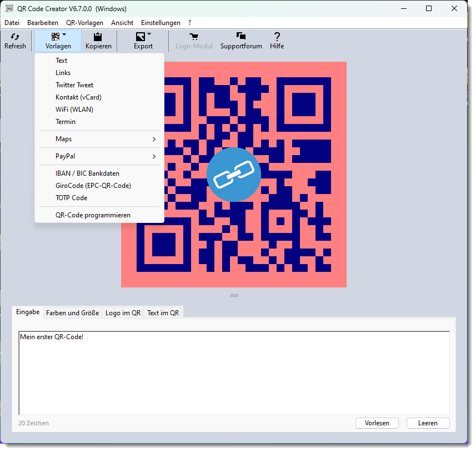Screen dimensions: 476x452
Task: Open the Text im QR tab
Action: tap(163, 313)
